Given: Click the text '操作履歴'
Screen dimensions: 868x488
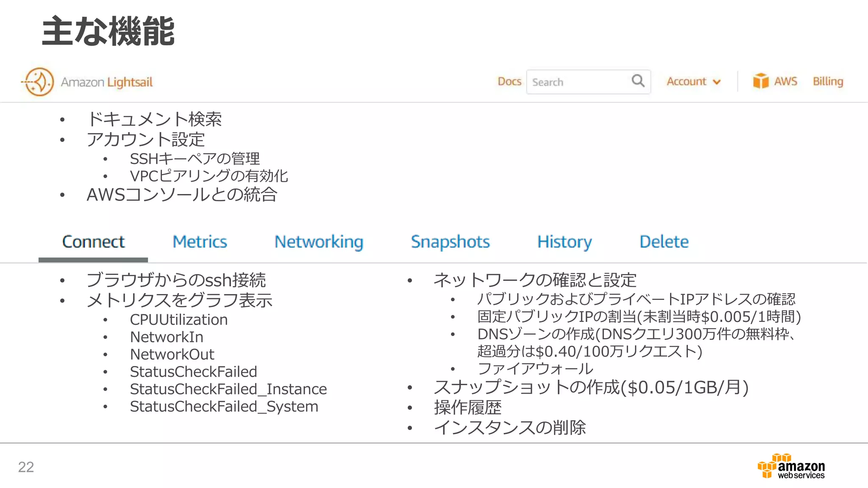Looking at the screenshot, I should tap(467, 408).
